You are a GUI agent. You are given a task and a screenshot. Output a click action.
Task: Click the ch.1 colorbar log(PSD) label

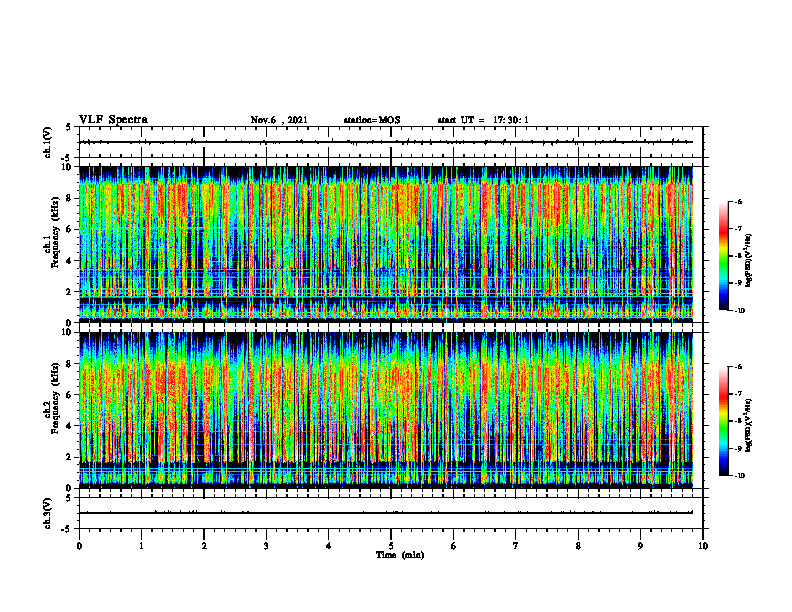749,261
